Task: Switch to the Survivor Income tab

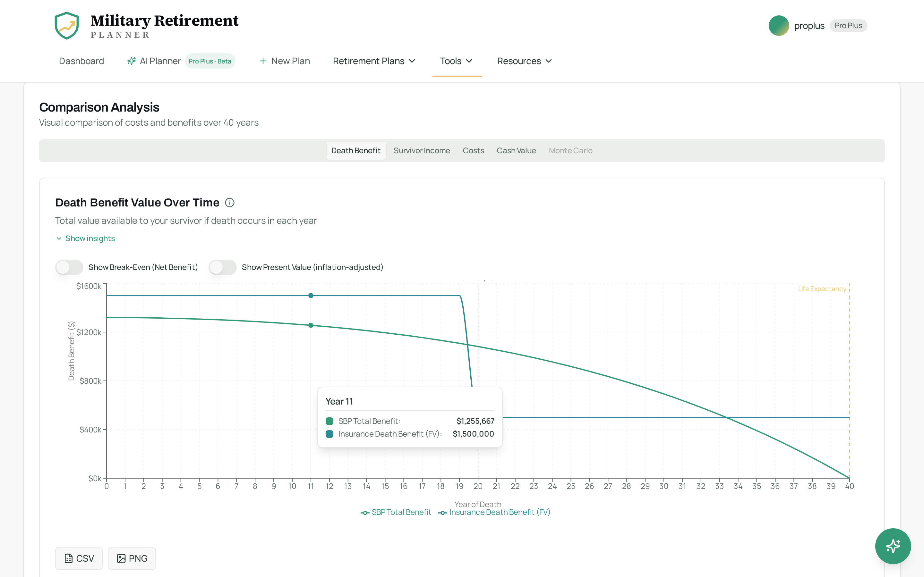Action: click(422, 150)
